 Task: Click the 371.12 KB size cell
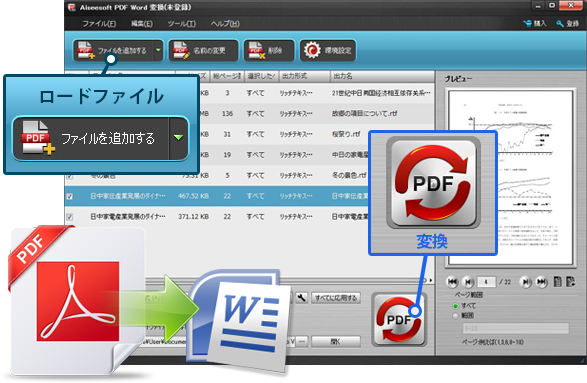[193, 217]
